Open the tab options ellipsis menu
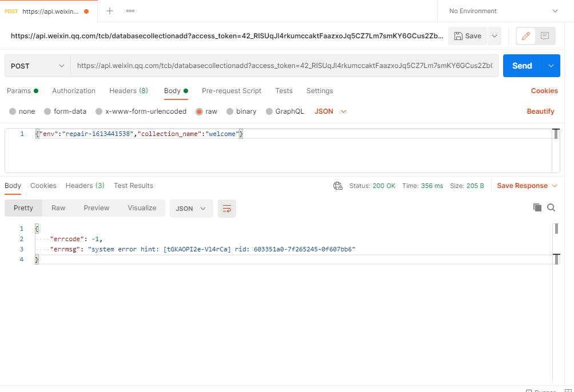The image size is (574, 392). pyautogui.click(x=130, y=11)
